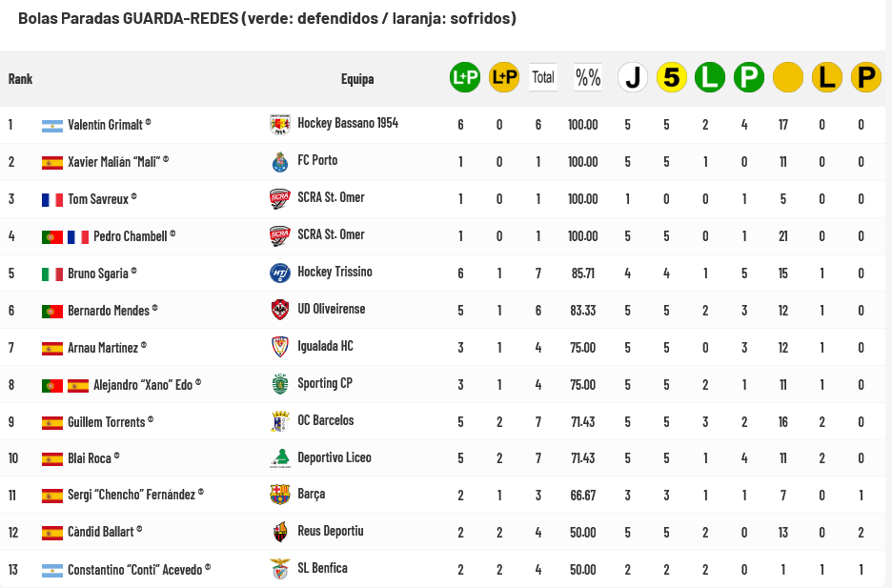Viewport: 892px width, 588px height.
Task: Click the orange P header icon
Action: tap(865, 78)
